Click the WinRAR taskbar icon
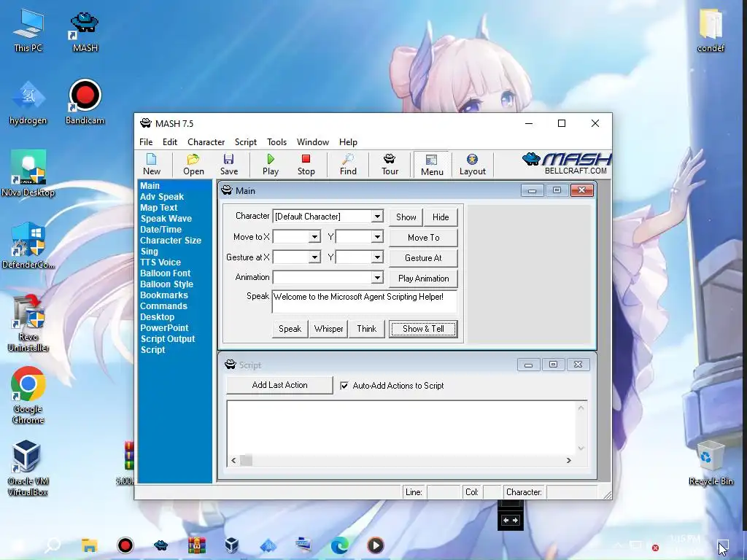This screenshot has height=560, width=747. [197, 545]
